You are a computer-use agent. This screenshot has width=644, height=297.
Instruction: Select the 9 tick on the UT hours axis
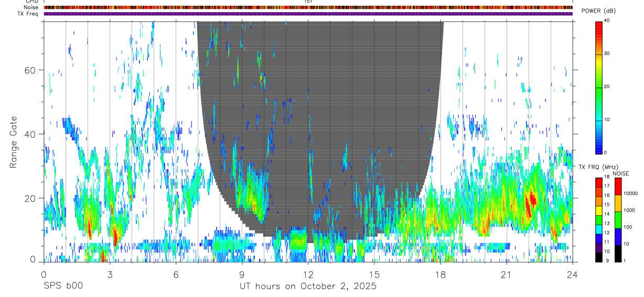click(242, 274)
